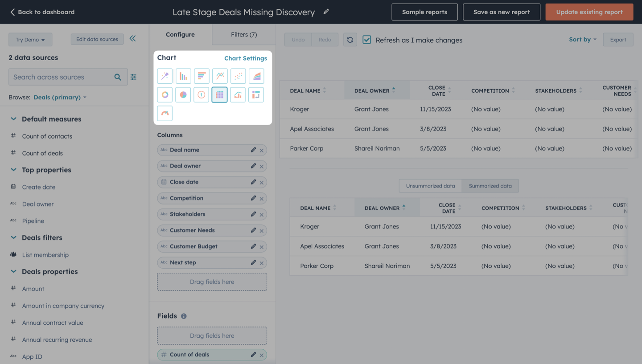Select the scatter plot chart type
This screenshot has height=364, width=642.
(x=238, y=76)
